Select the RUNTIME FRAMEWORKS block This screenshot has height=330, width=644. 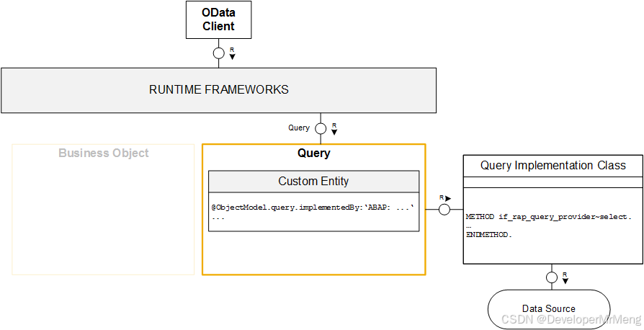[x=218, y=90]
